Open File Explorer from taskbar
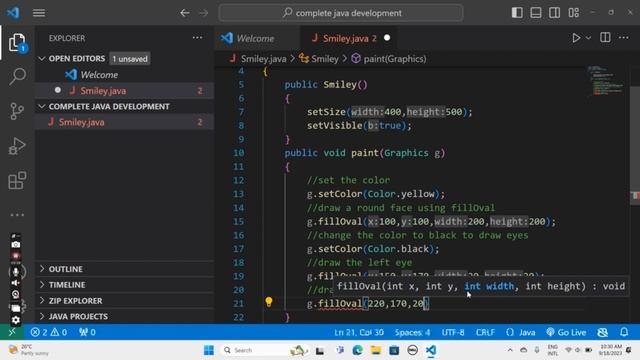Image resolution: width=640 pixels, height=360 pixels. tap(376, 350)
